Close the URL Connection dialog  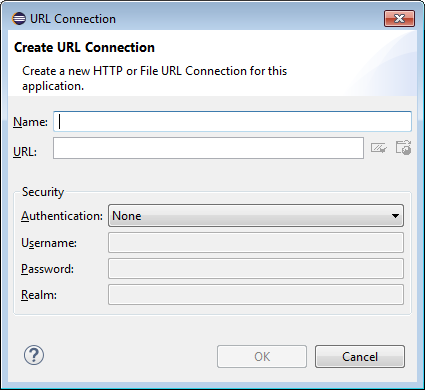[399, 18]
